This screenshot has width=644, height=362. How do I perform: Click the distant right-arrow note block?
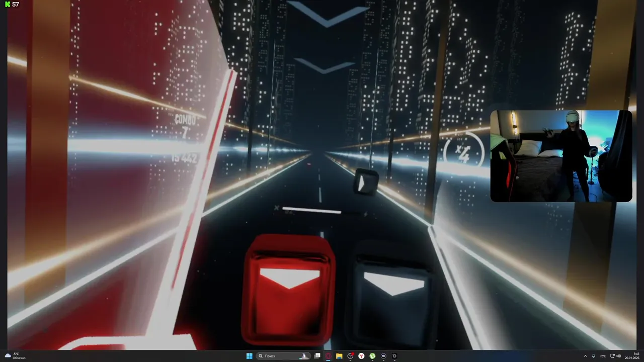coord(366,182)
